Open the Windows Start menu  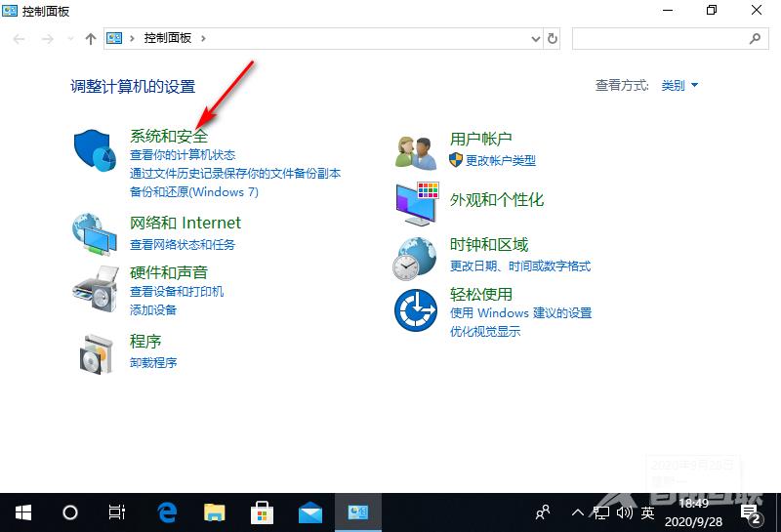[x=22, y=512]
